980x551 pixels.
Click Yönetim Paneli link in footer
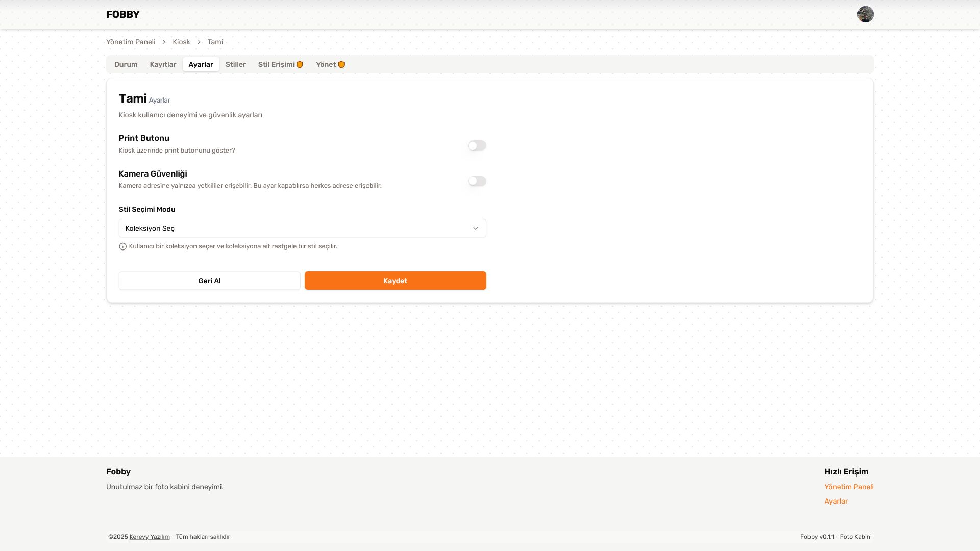pyautogui.click(x=849, y=487)
